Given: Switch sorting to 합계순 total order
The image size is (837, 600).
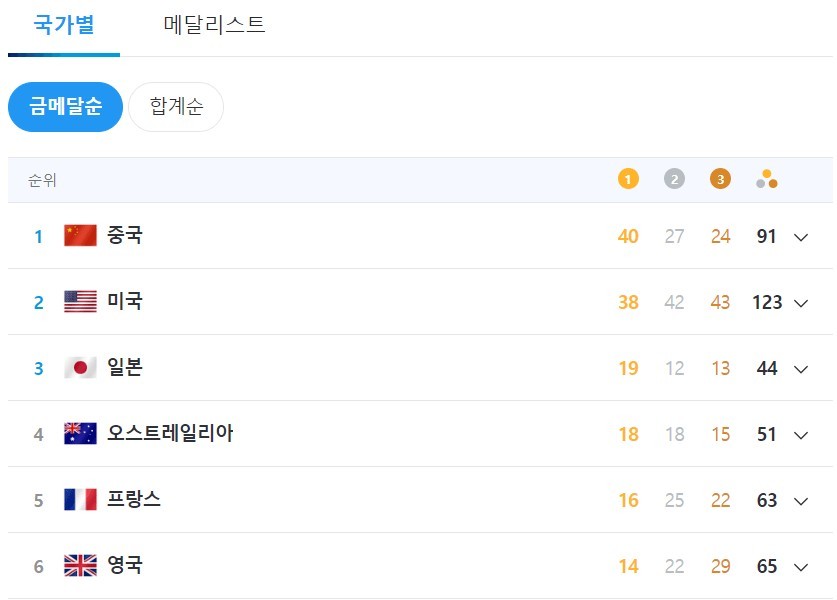Looking at the screenshot, I should (x=176, y=107).
